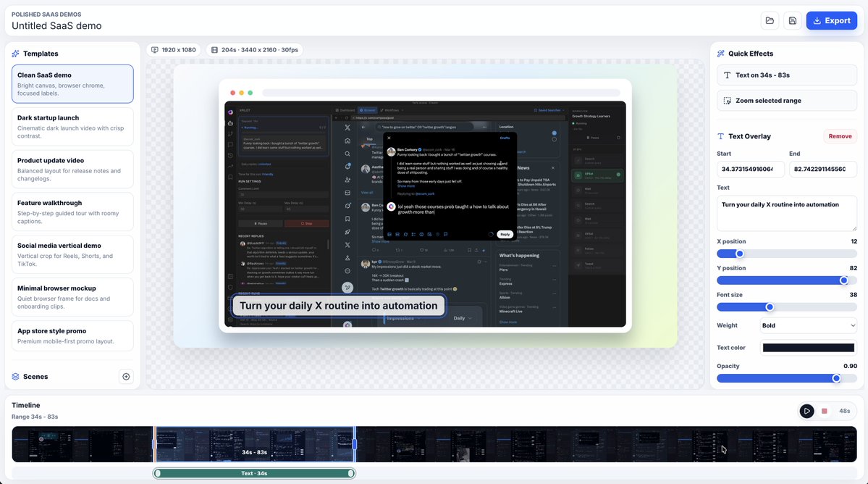The height and width of the screenshot is (484, 868).
Task: Select the Minimal browser mockup template
Action: tap(72, 297)
